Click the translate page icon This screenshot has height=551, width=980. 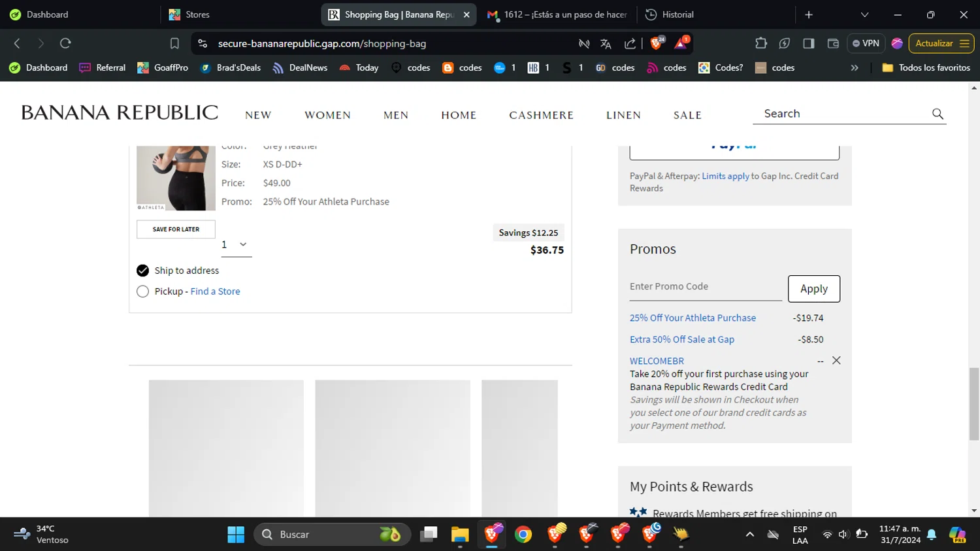606,44
